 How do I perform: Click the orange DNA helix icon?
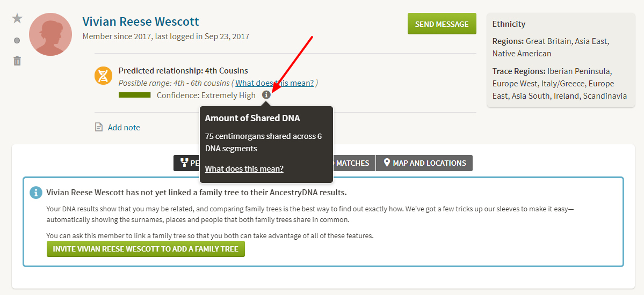(x=104, y=76)
